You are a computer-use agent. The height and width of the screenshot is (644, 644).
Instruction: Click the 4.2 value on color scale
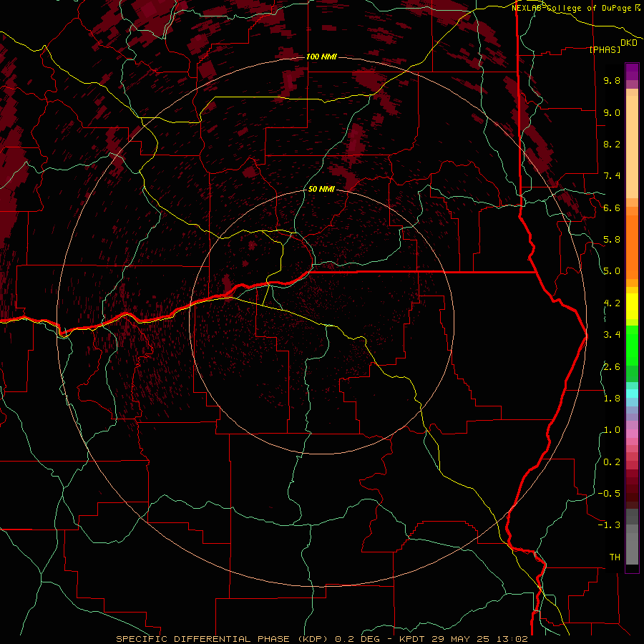click(612, 303)
